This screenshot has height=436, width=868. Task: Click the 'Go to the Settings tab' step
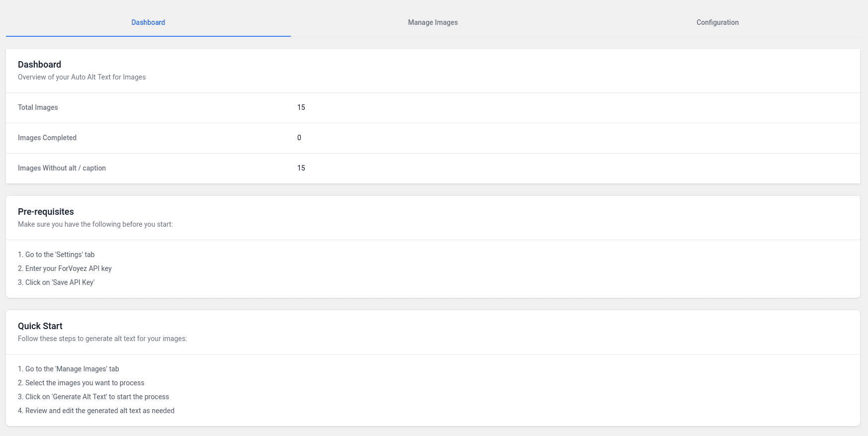[x=56, y=255]
